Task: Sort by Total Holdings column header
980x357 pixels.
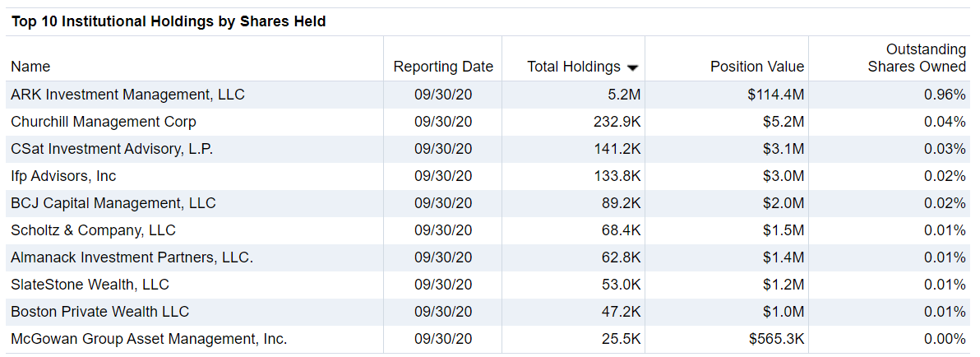Action: pos(574,67)
